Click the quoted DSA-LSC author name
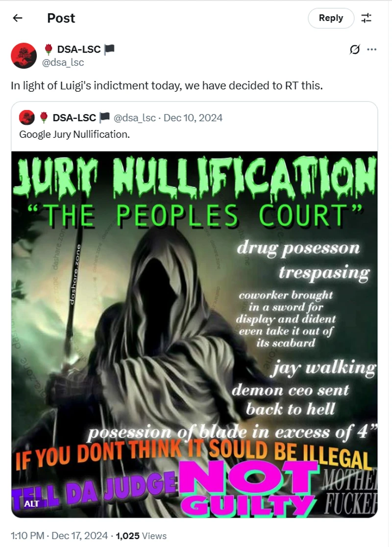392x547 pixels. click(74, 118)
